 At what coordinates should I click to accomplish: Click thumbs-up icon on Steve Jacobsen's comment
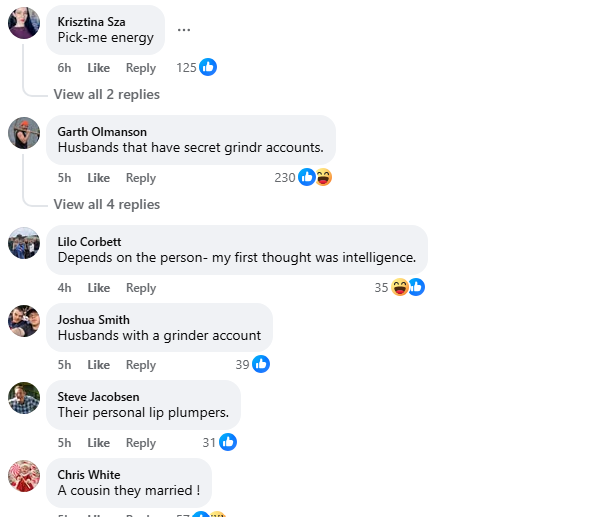228,442
